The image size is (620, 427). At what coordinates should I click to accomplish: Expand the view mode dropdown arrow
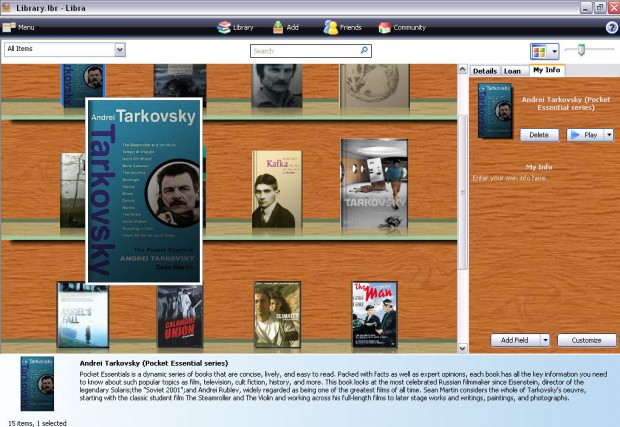554,51
